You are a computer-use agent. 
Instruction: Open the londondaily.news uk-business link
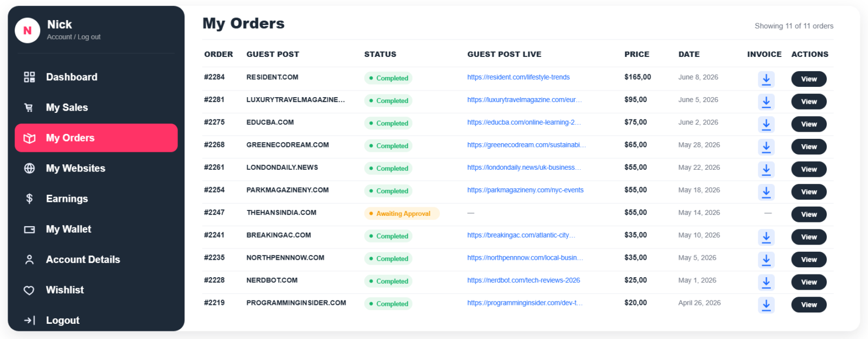coord(524,168)
